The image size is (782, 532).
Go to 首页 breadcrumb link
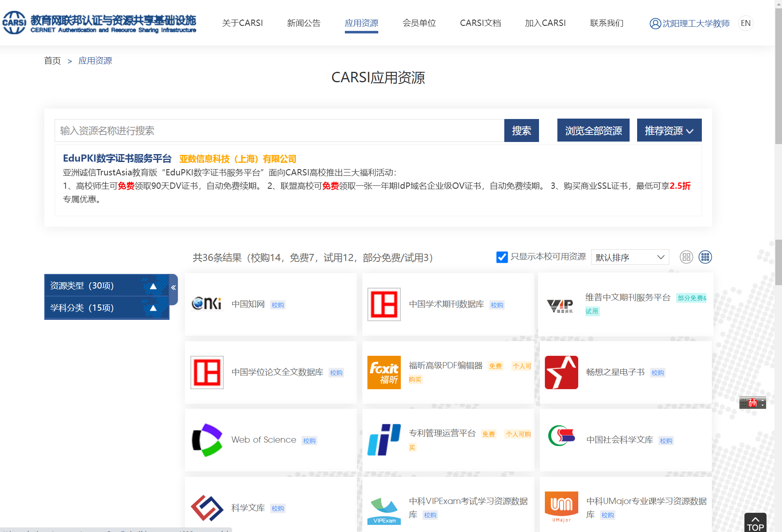coord(52,61)
